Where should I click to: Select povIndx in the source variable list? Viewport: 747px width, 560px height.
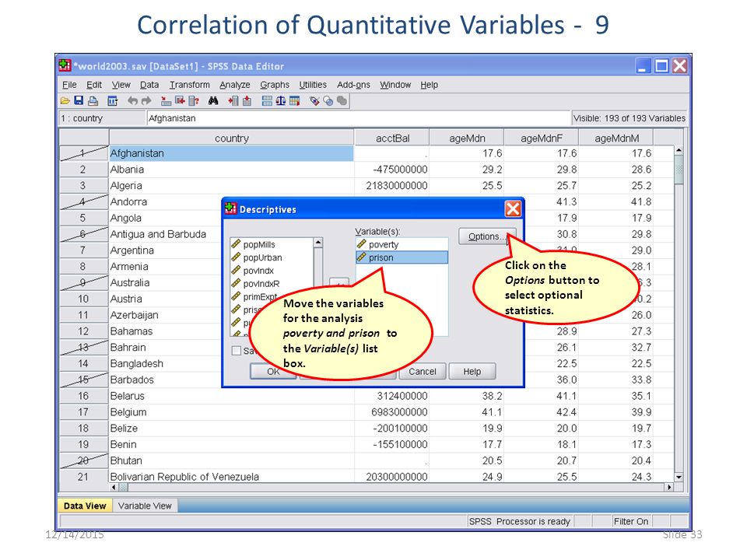(x=272, y=271)
